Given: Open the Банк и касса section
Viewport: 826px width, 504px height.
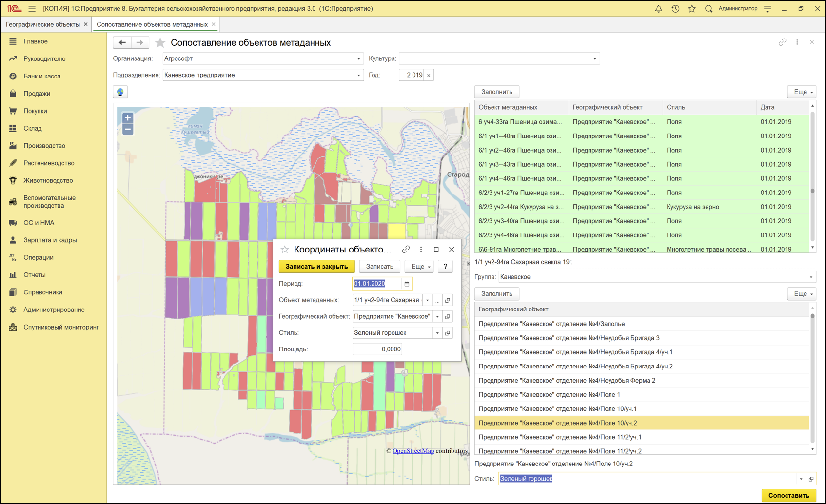Looking at the screenshot, I should tap(42, 77).
